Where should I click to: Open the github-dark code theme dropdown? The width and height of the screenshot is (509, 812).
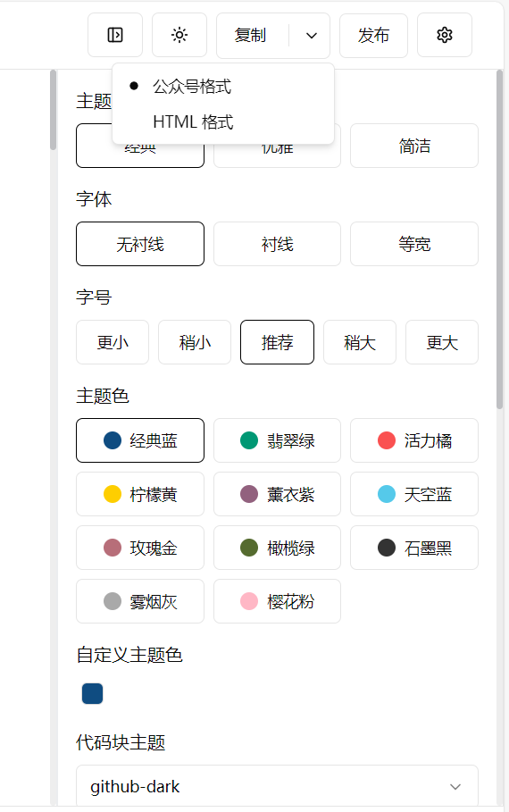click(277, 787)
